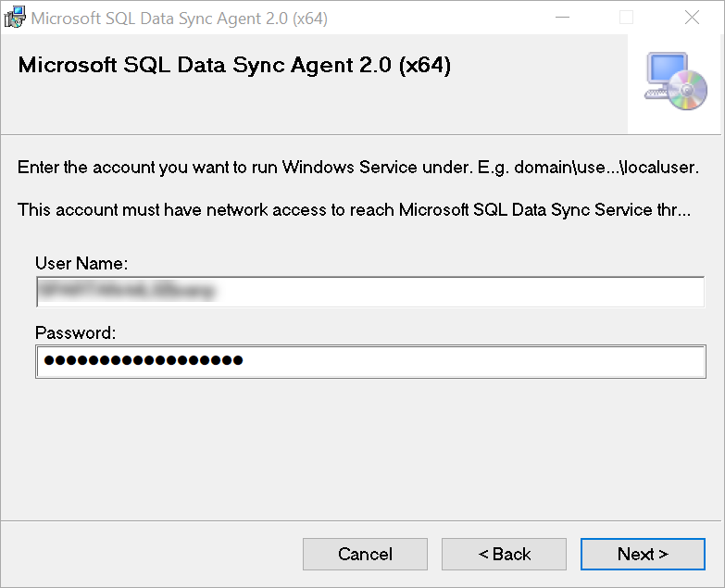
Task: Focus the User Name input field
Action: point(370,292)
